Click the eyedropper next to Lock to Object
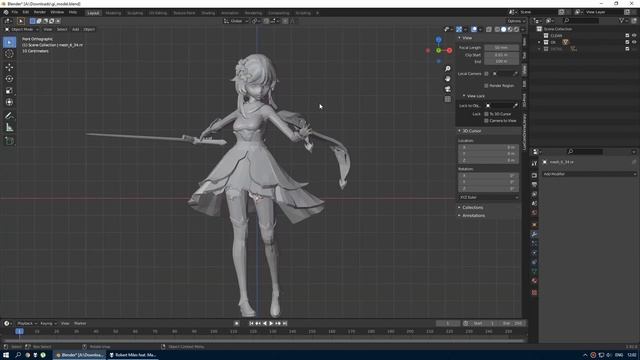 [x=515, y=106]
